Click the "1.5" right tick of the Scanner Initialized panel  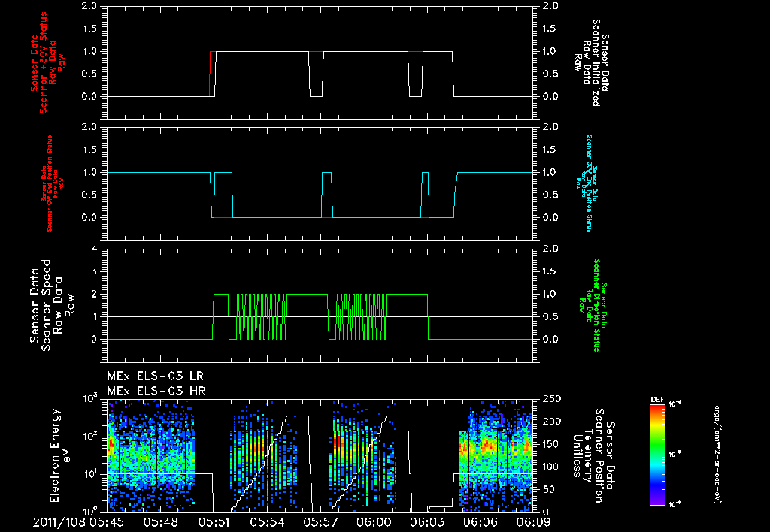(550, 29)
